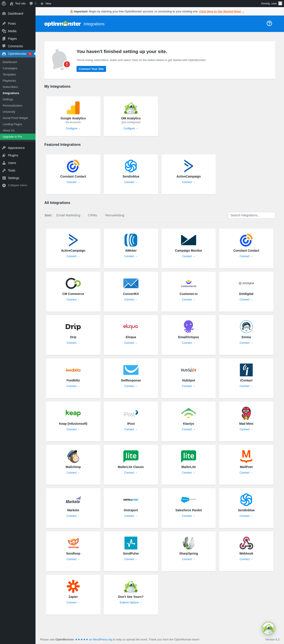Open WordPress.org rating link

(103, 640)
